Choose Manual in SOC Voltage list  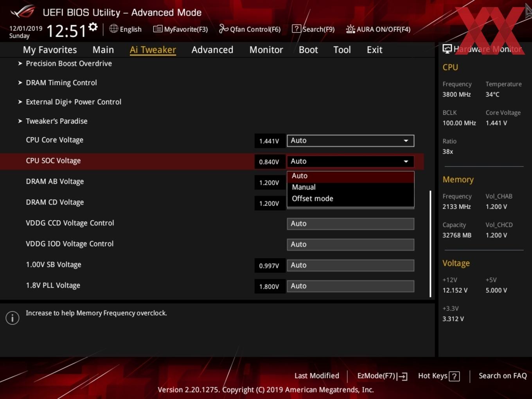pos(350,187)
